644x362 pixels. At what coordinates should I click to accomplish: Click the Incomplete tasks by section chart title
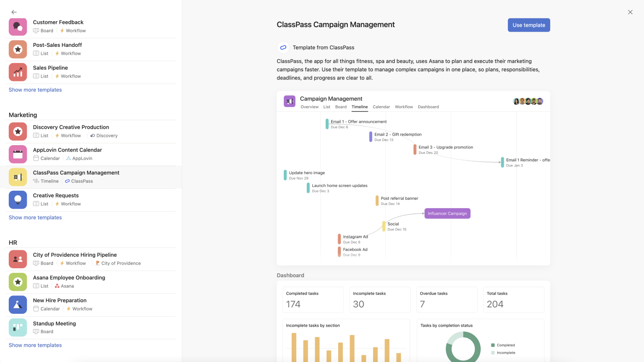tap(313, 326)
